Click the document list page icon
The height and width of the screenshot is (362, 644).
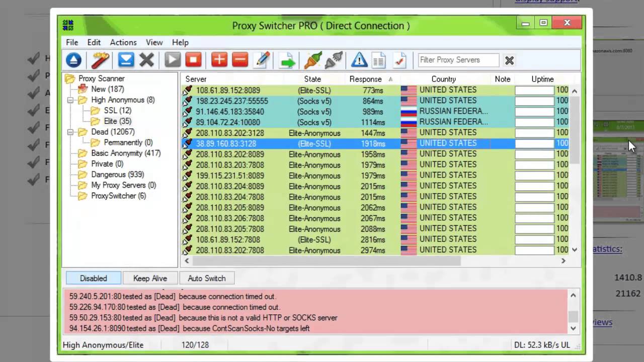[379, 60]
